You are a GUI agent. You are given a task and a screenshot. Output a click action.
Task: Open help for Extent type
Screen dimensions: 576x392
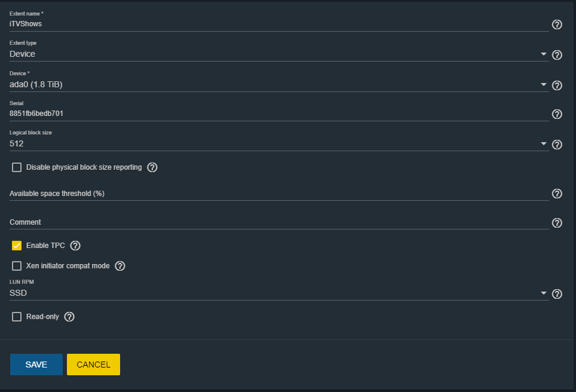(x=557, y=55)
